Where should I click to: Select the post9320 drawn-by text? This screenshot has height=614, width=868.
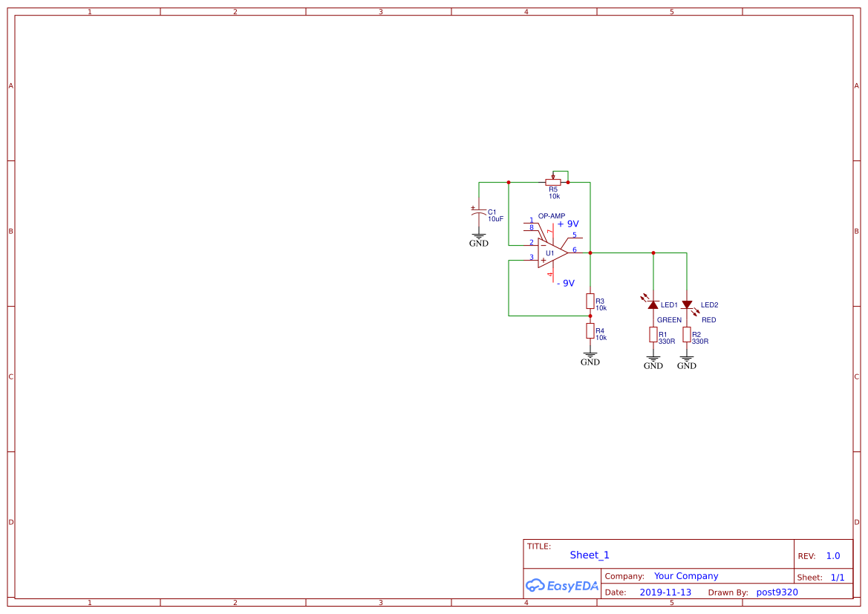777,592
